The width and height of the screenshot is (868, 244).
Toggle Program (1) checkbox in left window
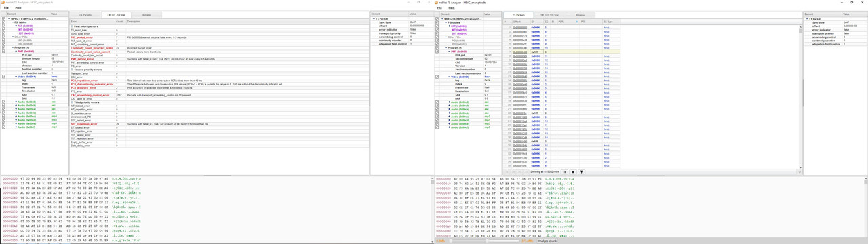point(3,47)
